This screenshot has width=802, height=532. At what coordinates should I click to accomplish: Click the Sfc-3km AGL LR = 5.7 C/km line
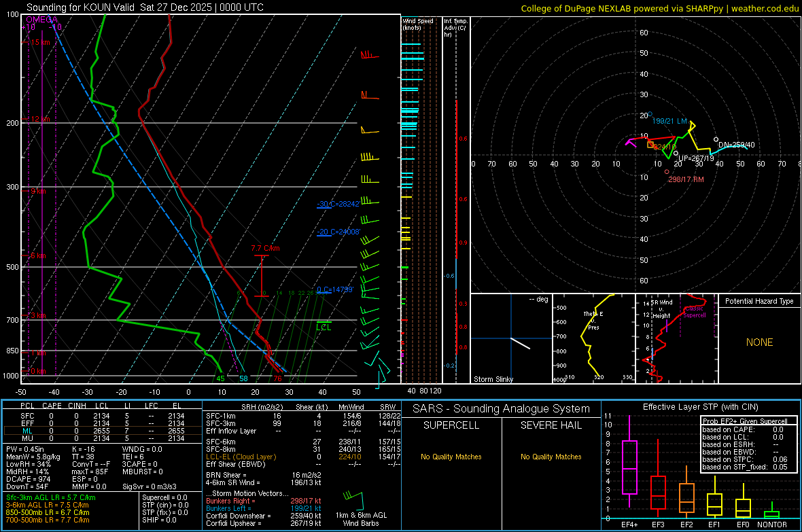[x=51, y=497]
